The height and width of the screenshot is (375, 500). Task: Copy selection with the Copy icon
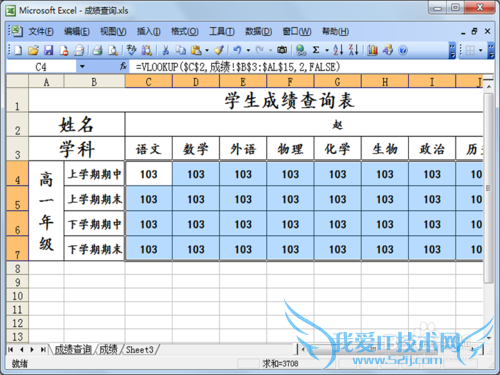[x=181, y=50]
